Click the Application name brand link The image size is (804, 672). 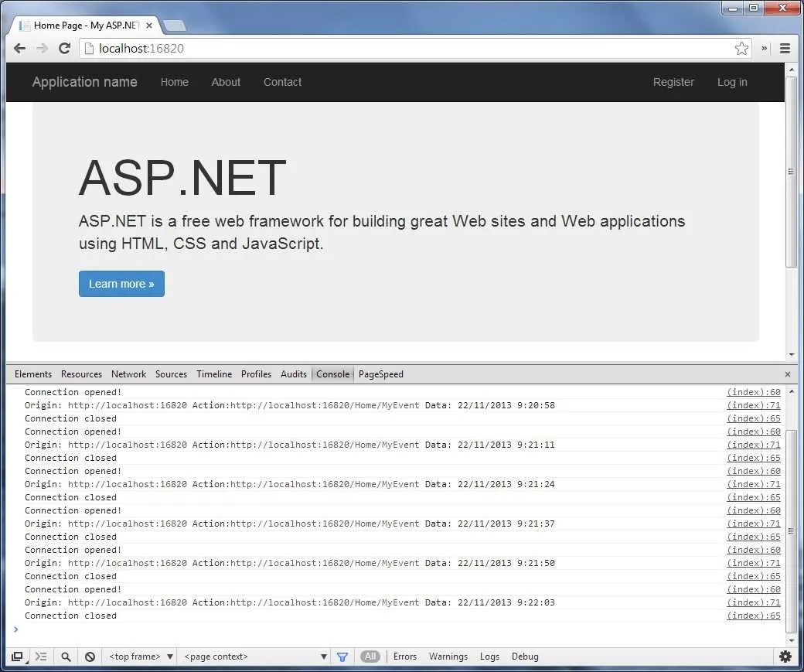pyautogui.click(x=84, y=82)
